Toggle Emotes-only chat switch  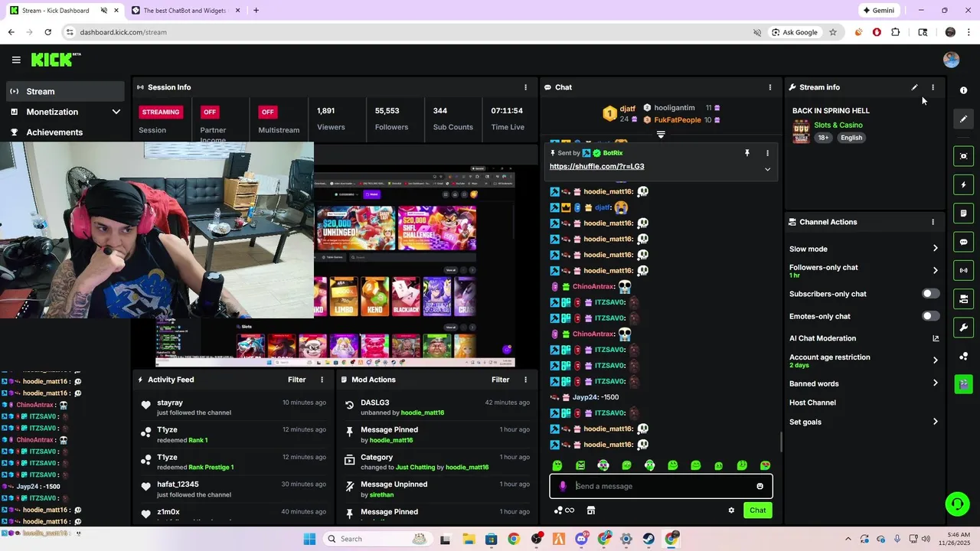(930, 316)
